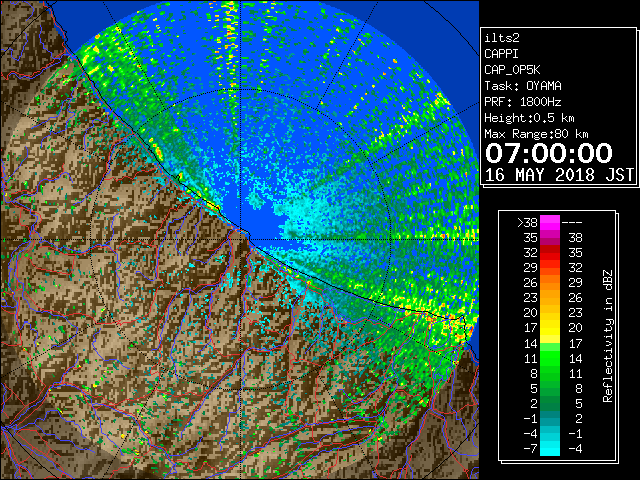Select the 'Height:0.5 km' line

point(529,118)
